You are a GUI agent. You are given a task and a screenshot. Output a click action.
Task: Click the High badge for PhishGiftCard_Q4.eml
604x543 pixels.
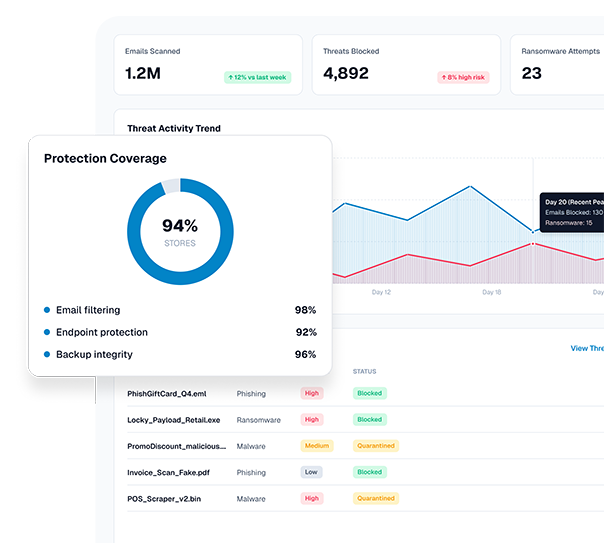click(x=312, y=393)
